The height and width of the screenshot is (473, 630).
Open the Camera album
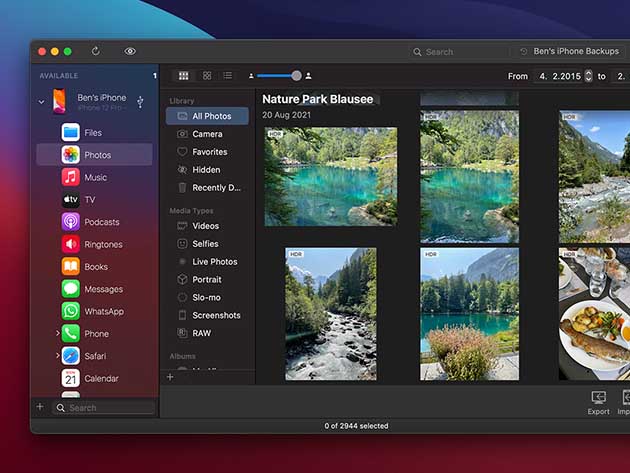point(207,134)
